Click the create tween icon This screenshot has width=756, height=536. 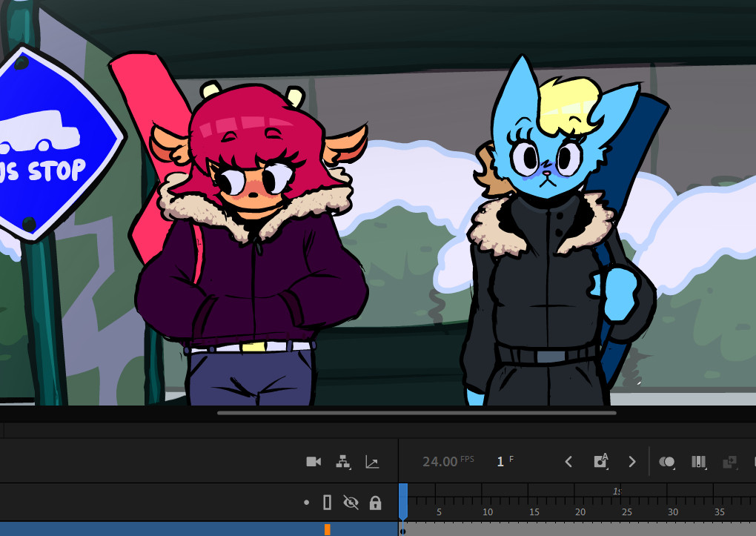pyautogui.click(x=729, y=462)
